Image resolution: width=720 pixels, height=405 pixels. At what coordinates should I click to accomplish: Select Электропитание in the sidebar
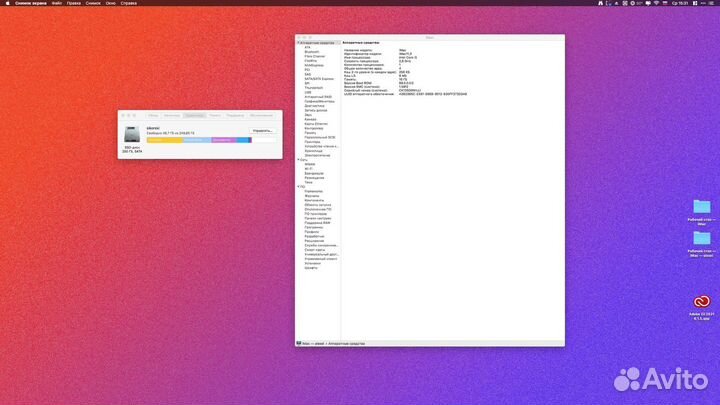coord(317,155)
